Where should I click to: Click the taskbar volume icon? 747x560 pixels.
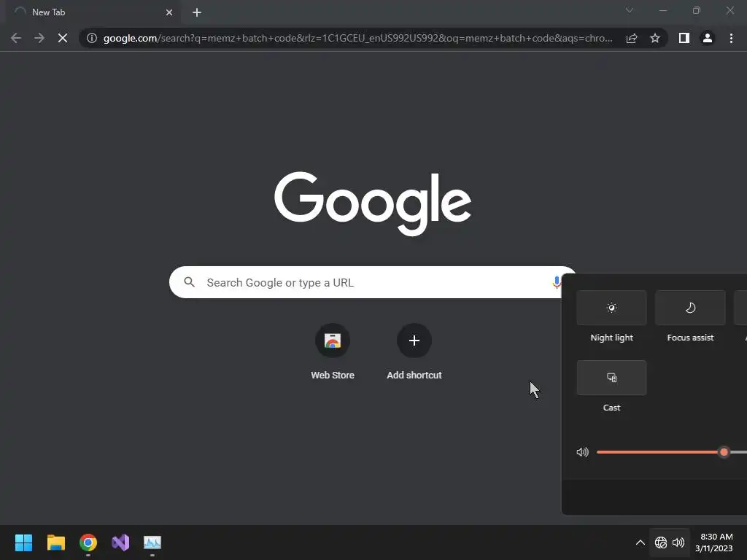[x=678, y=542]
